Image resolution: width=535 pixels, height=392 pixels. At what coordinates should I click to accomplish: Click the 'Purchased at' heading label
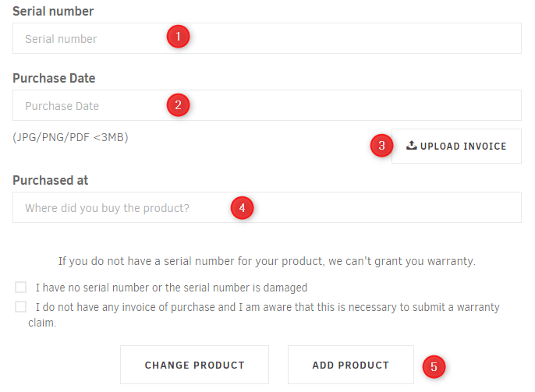(51, 180)
